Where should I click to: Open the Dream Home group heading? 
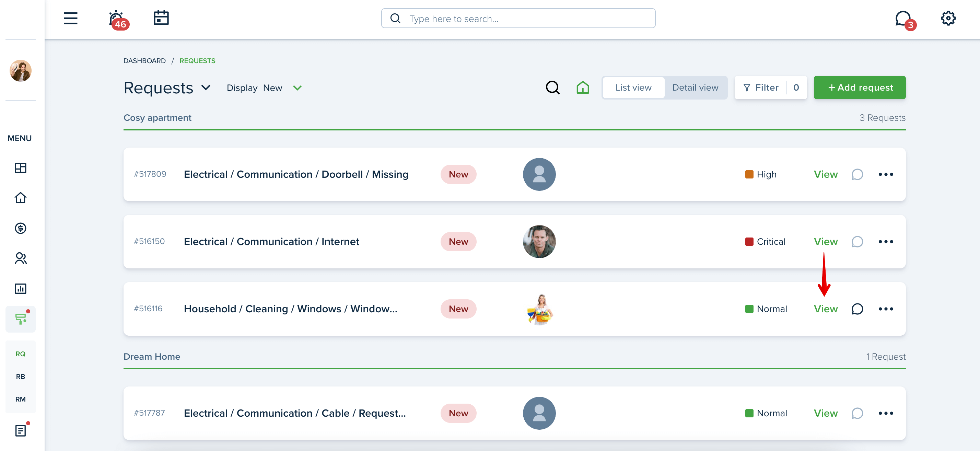(152, 357)
